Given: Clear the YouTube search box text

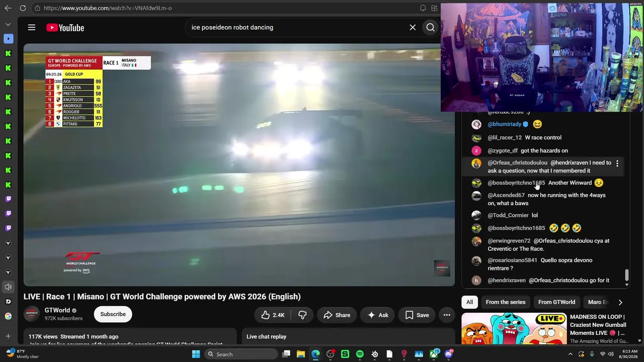Looking at the screenshot, I should point(413,28).
